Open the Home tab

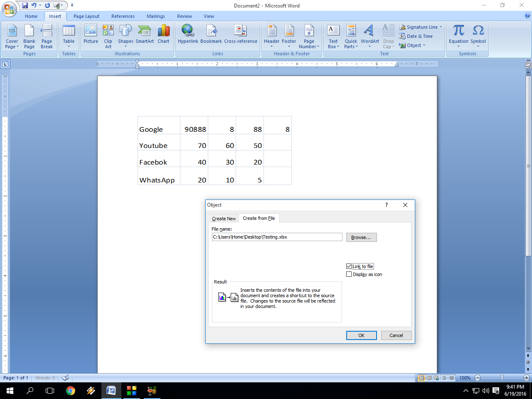[x=31, y=16]
